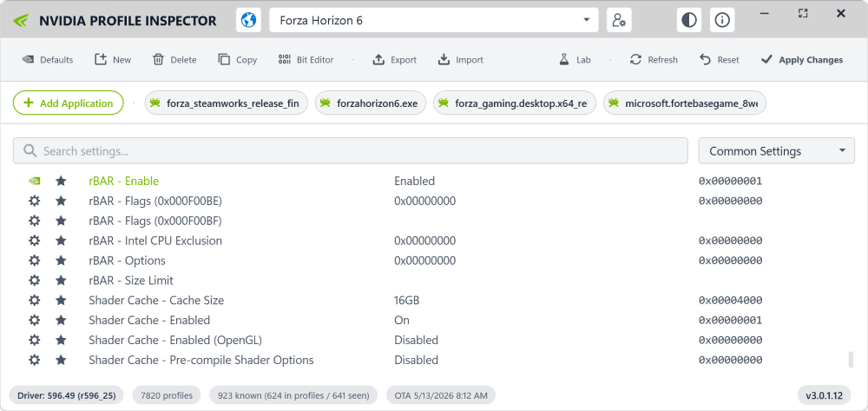Toggle star for rBAR - Flags (0x000F00BF)

[x=61, y=221]
